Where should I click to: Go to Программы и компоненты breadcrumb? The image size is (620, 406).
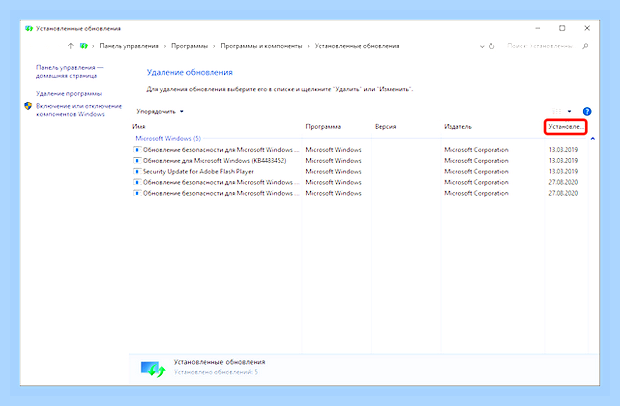point(261,46)
